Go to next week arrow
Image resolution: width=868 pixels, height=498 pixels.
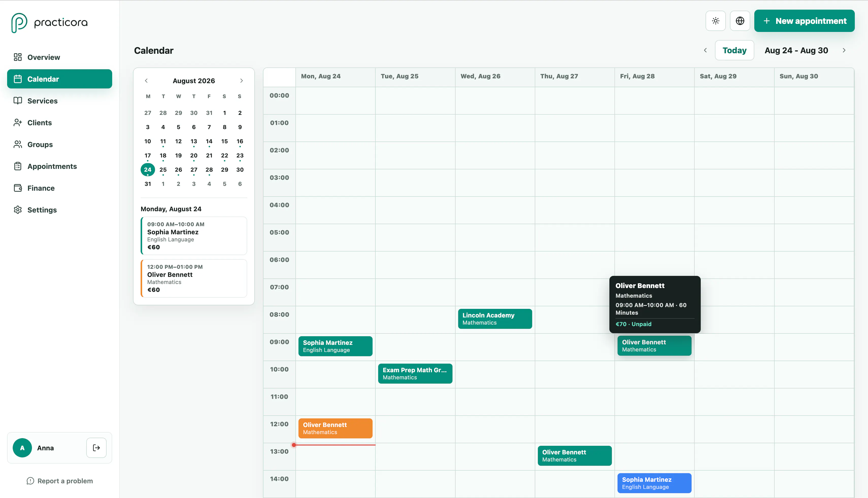844,50
